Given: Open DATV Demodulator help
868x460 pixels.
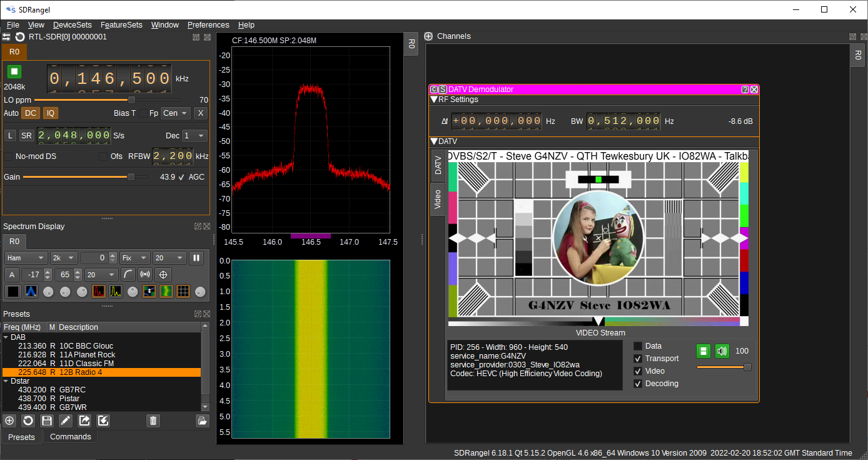Looking at the screenshot, I should 745,89.
